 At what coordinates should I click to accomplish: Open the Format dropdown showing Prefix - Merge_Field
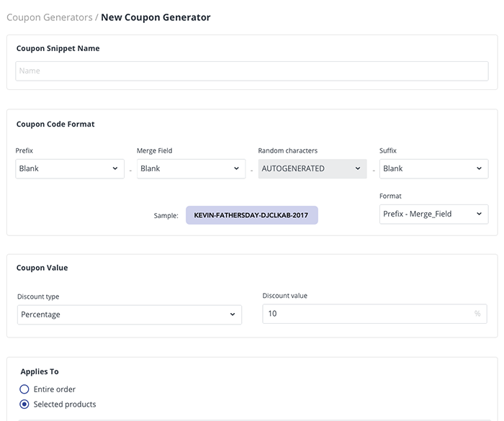pos(433,214)
